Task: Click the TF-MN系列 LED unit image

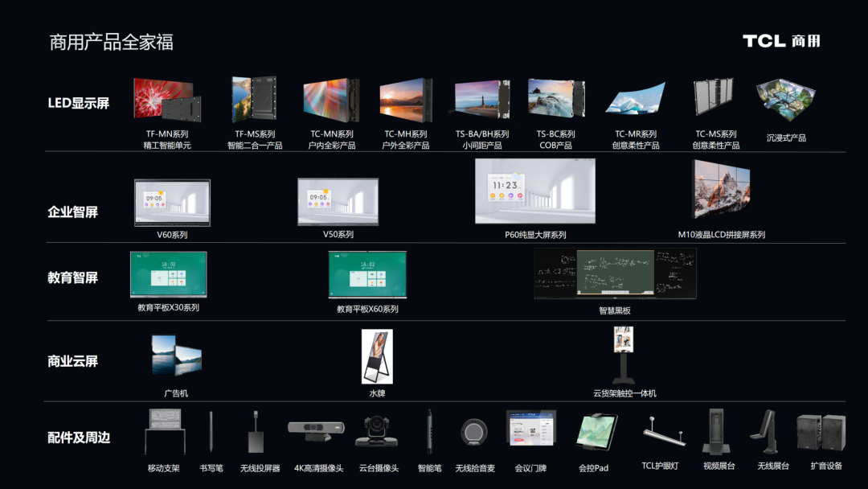Action: pyautogui.click(x=167, y=101)
